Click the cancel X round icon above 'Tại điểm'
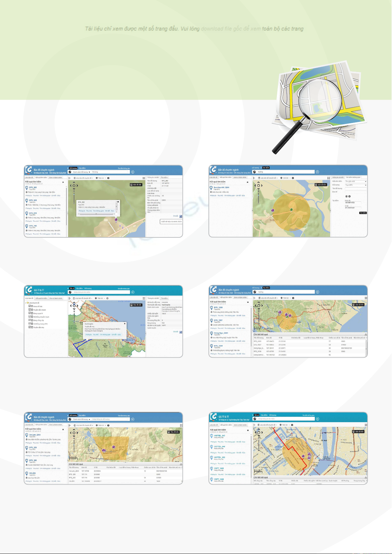 point(349,196)
